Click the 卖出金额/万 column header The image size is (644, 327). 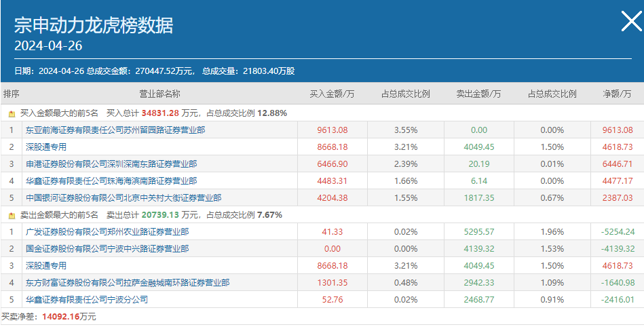click(478, 94)
